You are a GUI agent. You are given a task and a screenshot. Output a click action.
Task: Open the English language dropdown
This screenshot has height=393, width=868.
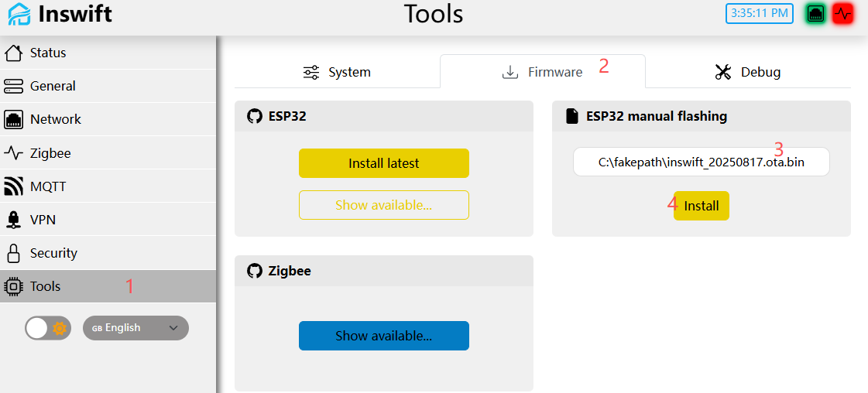click(136, 328)
